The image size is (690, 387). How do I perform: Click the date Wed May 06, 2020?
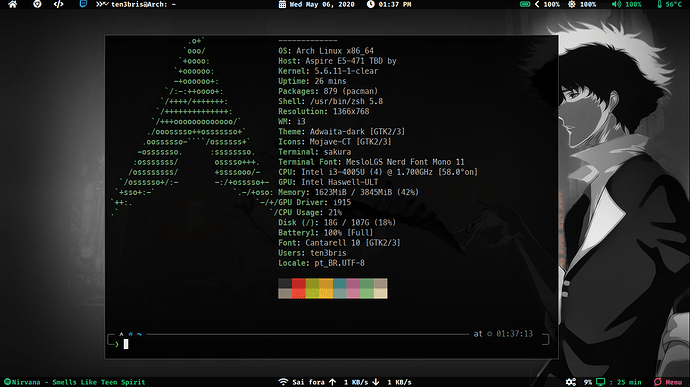point(322,4)
